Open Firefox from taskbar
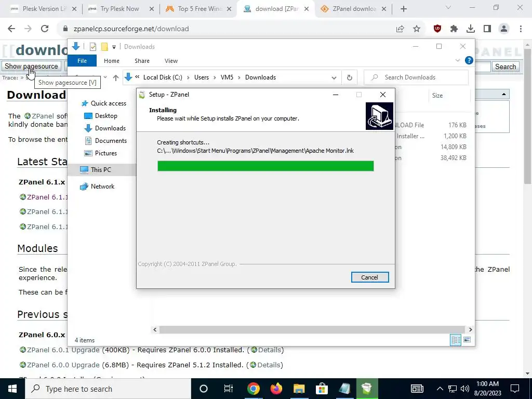This screenshot has height=399, width=532. point(276,389)
